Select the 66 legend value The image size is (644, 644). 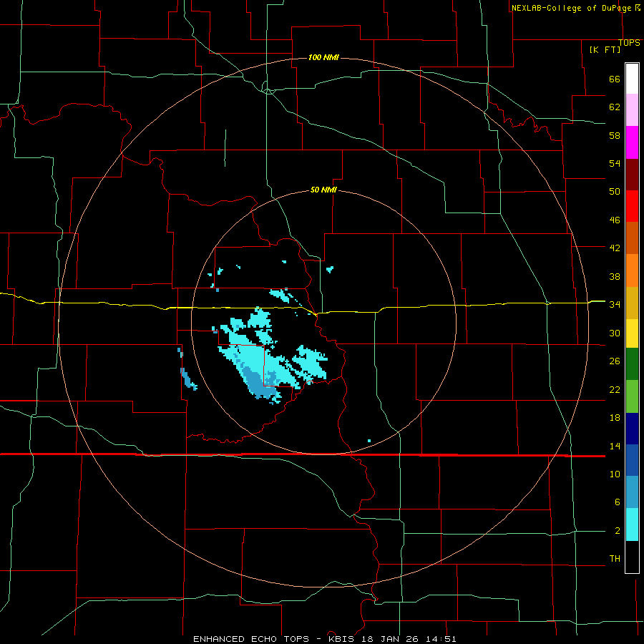point(615,79)
